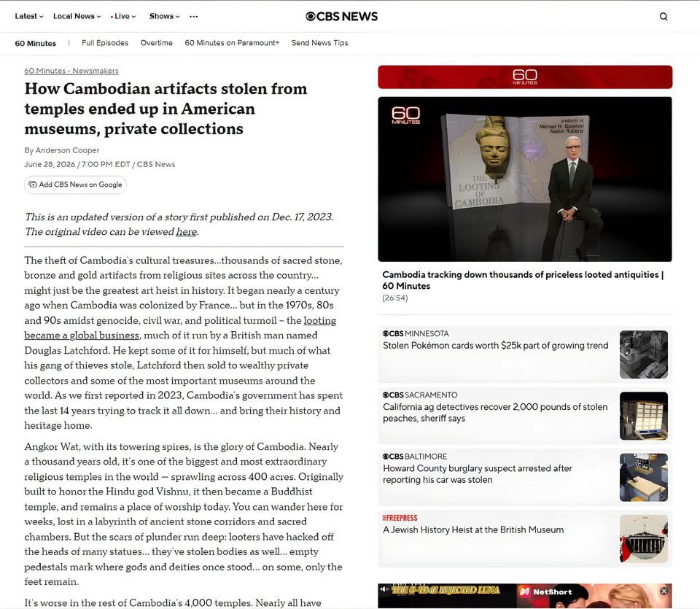Click the NetShort ad logo

[x=545, y=591]
